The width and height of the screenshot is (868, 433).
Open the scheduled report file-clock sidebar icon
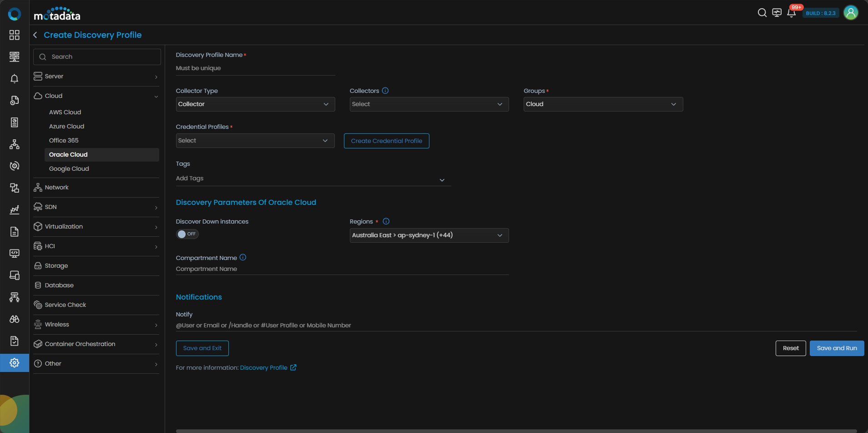[15, 100]
